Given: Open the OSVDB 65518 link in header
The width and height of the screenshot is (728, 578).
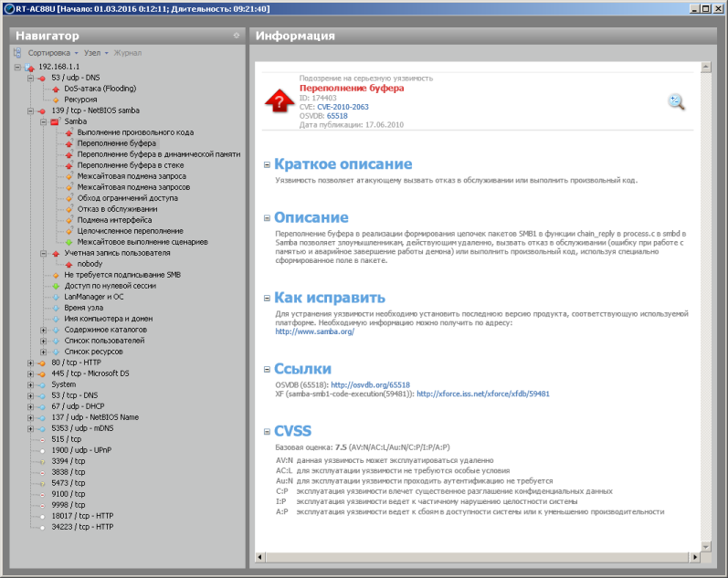Looking at the screenshot, I should pos(337,116).
